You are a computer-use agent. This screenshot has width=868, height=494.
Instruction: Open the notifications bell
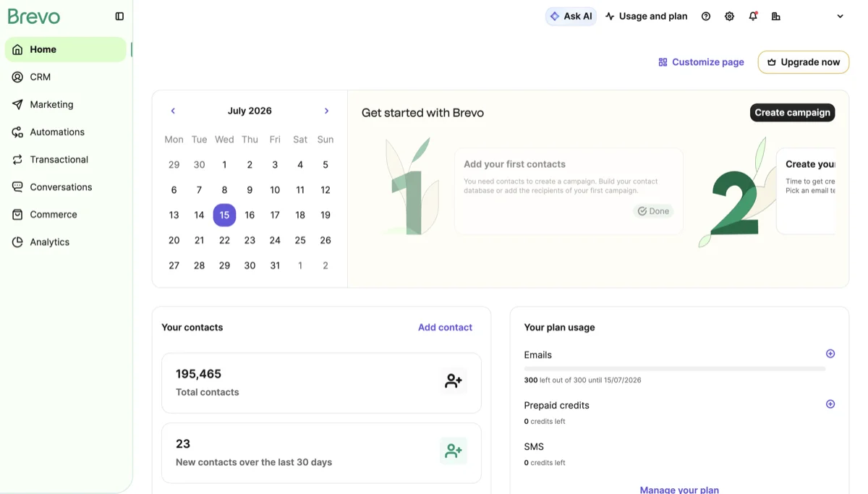tap(753, 16)
